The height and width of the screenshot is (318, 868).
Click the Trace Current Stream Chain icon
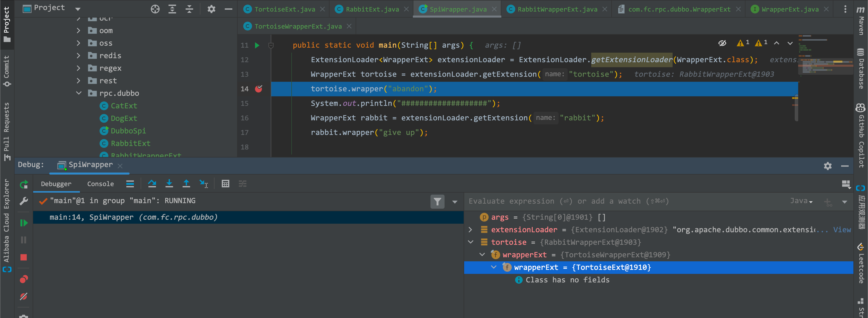coord(243,184)
